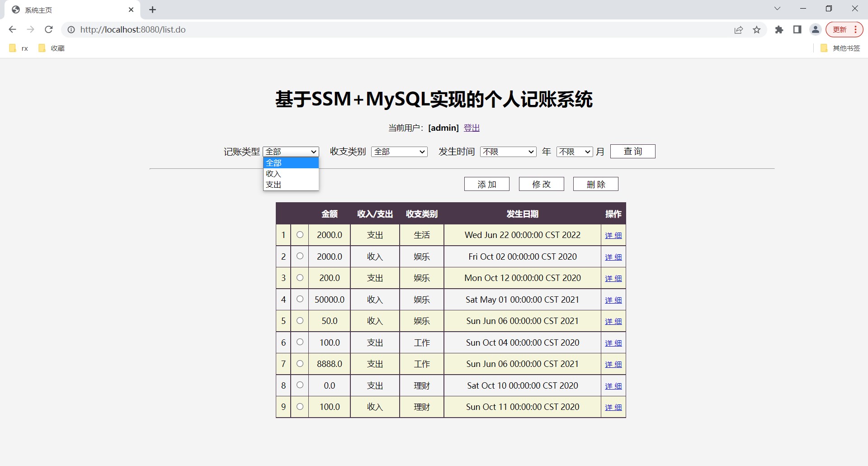
Task: Reload the current page
Action: pos(49,29)
